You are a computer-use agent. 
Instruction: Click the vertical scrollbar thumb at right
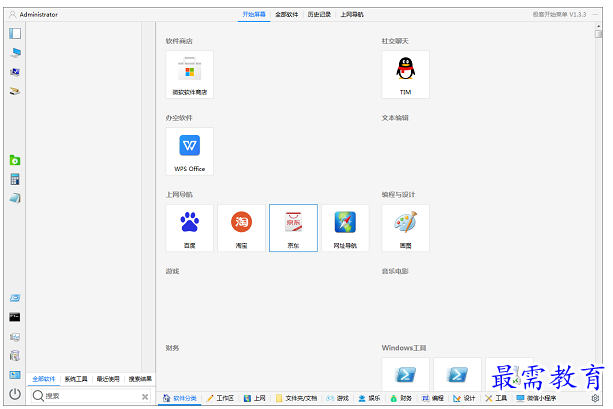point(598,34)
